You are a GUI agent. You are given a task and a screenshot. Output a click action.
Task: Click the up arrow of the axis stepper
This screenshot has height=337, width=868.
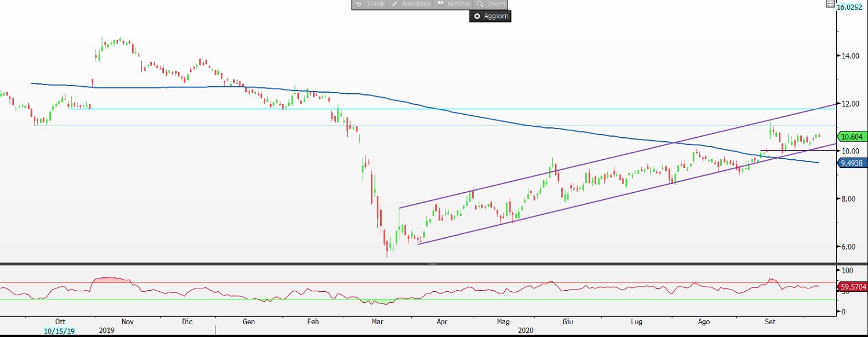[830, 2]
